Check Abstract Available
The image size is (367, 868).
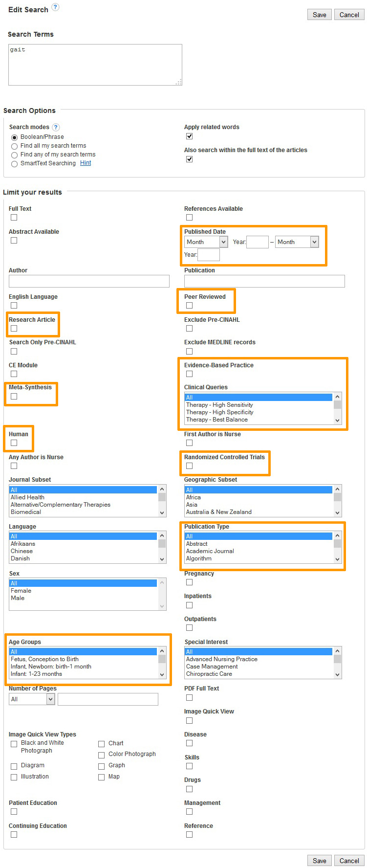click(14, 240)
